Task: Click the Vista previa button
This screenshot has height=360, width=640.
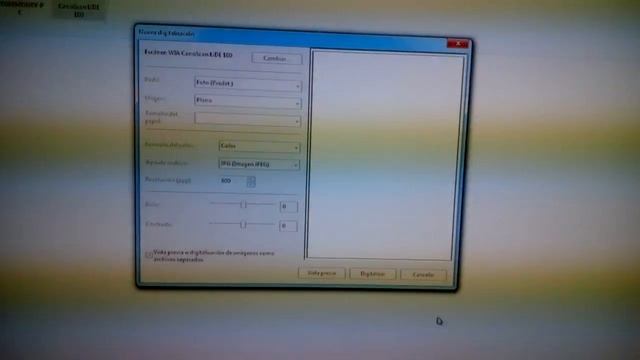Action: [322, 273]
